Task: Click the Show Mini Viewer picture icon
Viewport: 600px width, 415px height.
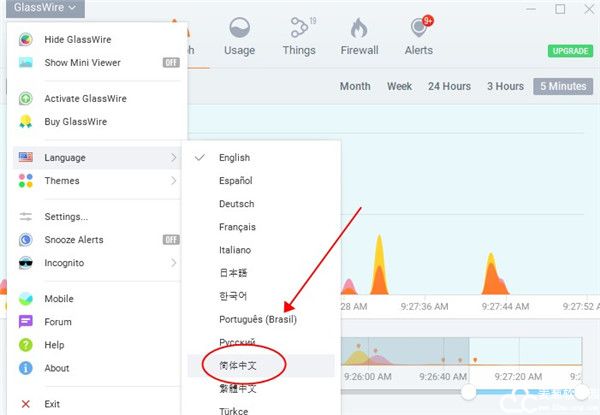Action: click(26, 62)
